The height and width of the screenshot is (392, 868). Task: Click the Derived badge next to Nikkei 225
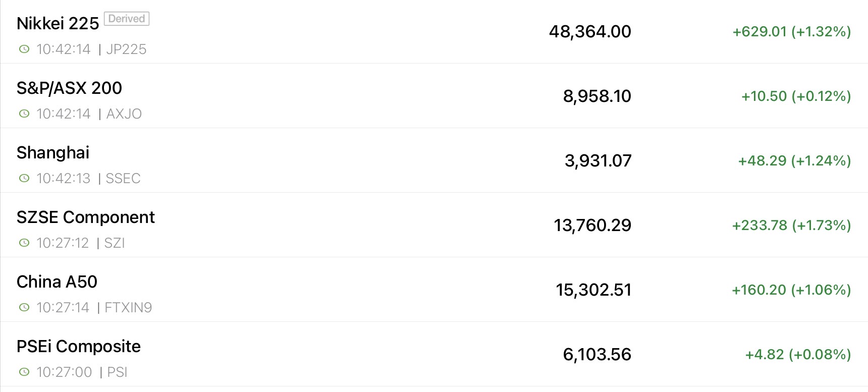(127, 19)
